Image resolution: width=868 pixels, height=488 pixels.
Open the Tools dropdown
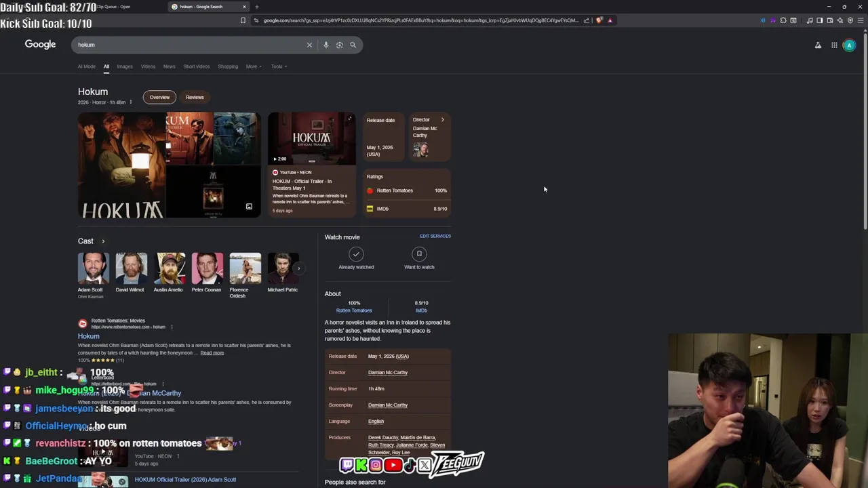(279, 66)
